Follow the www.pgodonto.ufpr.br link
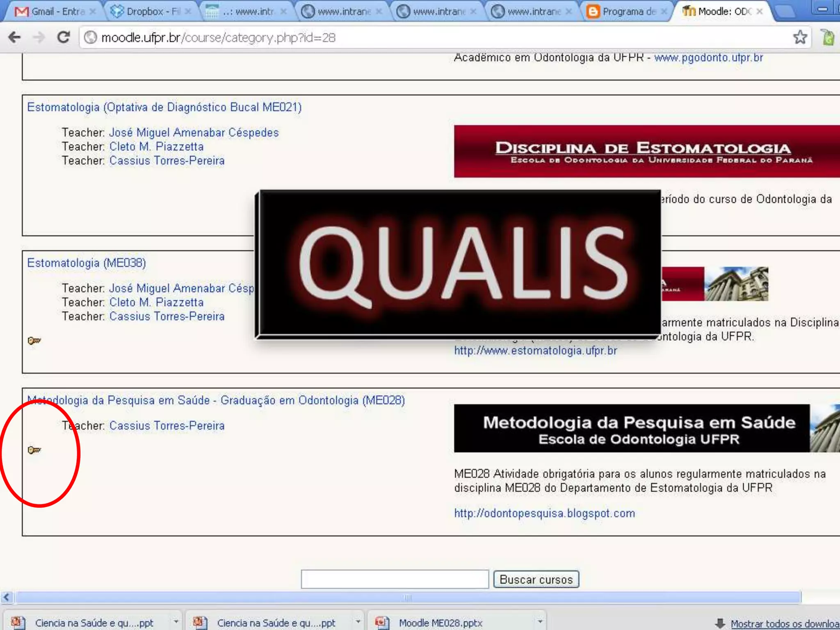This screenshot has width=840, height=630. pos(708,57)
